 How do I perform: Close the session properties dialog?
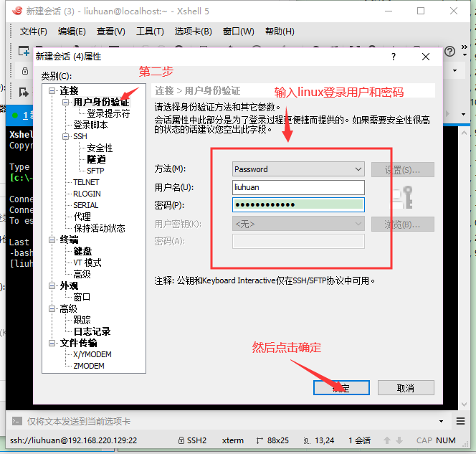coord(426,57)
